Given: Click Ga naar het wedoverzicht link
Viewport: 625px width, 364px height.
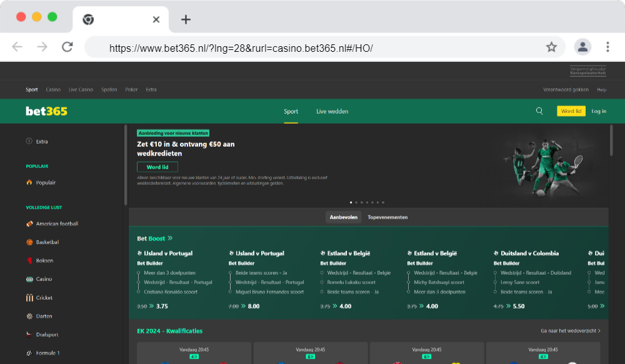Looking at the screenshot, I should tap(571, 330).
